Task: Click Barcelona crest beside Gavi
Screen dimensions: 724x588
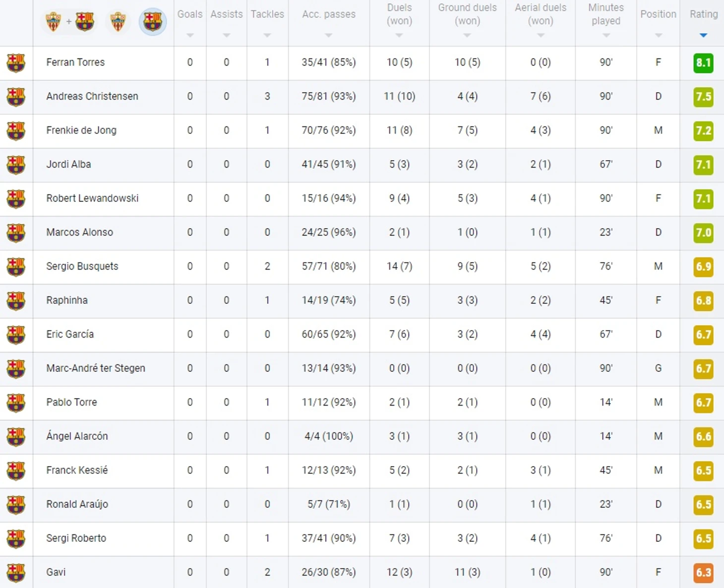Action: (x=16, y=573)
